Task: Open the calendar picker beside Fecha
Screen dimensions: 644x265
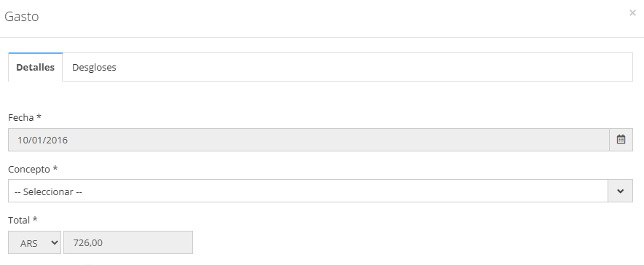Action: pyautogui.click(x=621, y=140)
